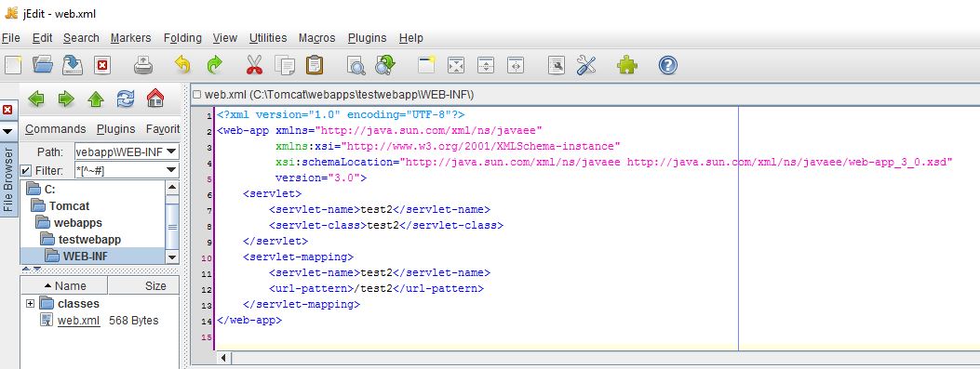Open Plugin Manager puzzle icon

click(x=627, y=65)
